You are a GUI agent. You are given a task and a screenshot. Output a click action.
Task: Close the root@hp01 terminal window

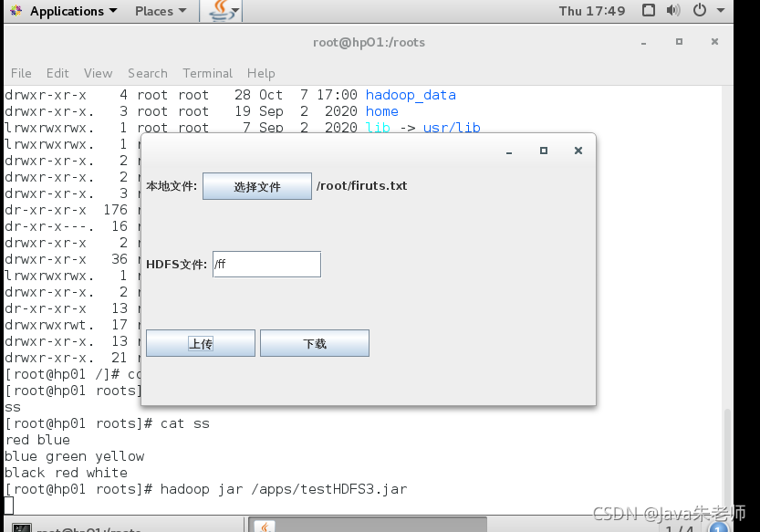714,42
